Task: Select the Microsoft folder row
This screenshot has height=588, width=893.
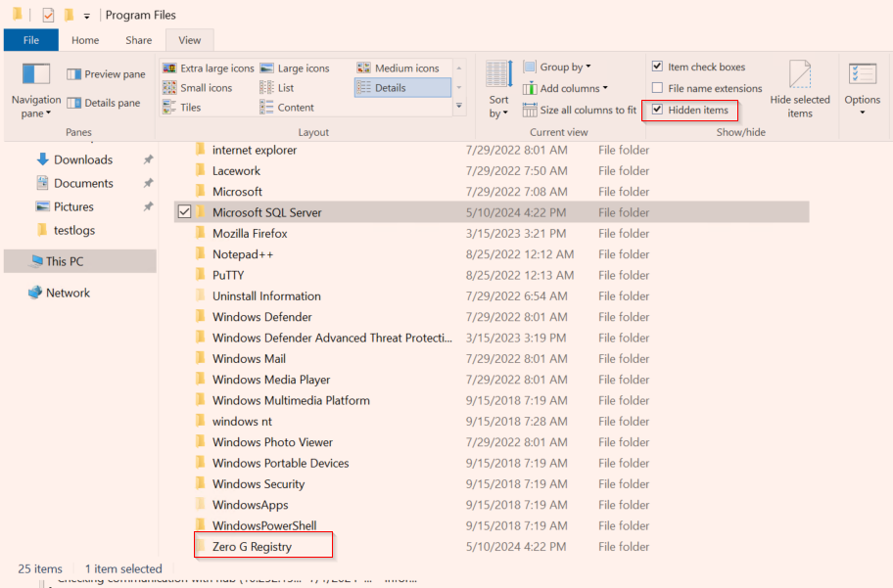Action: [492, 192]
